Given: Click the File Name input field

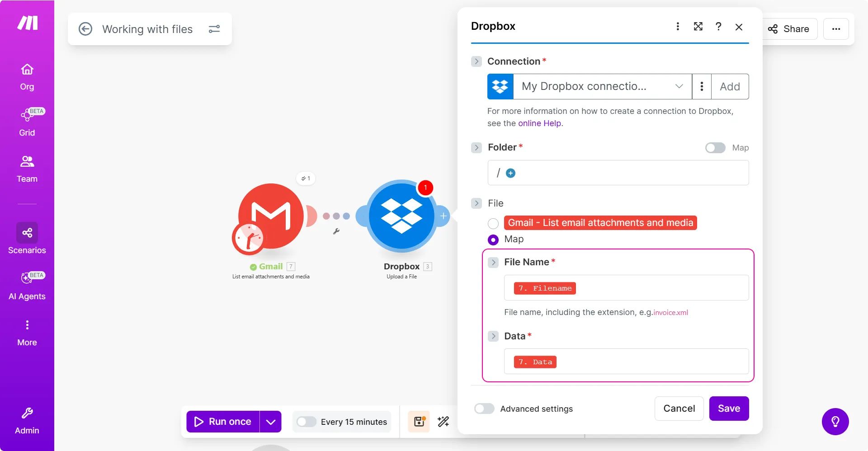Looking at the screenshot, I should click(x=626, y=288).
